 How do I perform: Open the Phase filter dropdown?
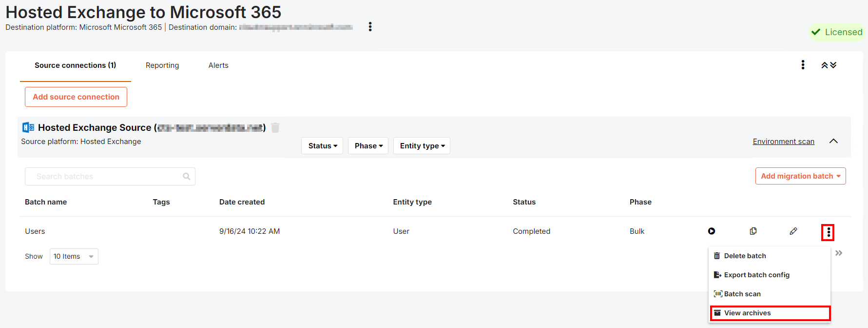click(x=368, y=146)
